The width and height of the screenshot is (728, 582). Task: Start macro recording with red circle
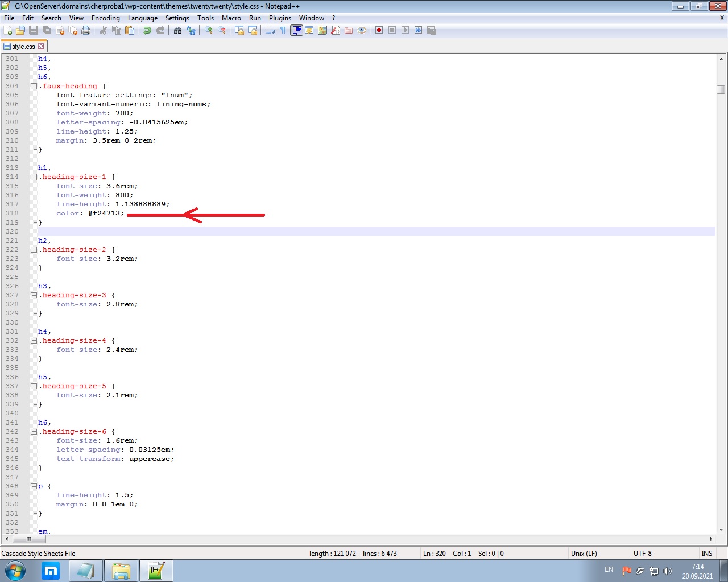click(x=379, y=30)
